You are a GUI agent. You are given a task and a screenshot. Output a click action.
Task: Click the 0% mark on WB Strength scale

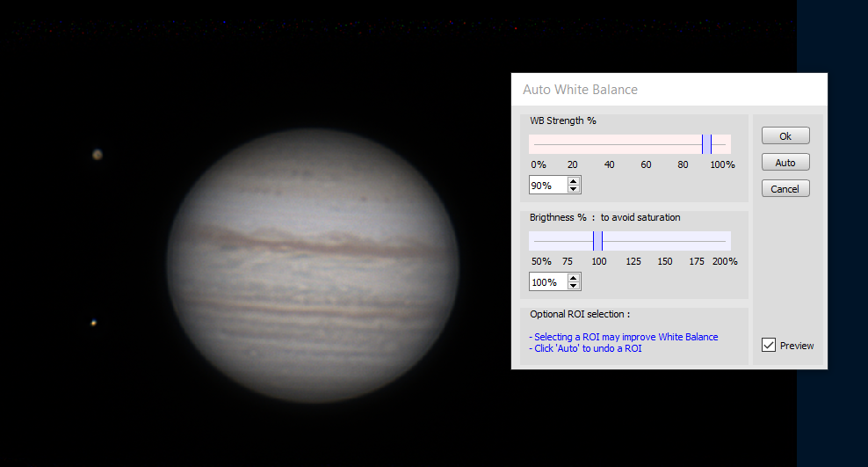click(539, 164)
